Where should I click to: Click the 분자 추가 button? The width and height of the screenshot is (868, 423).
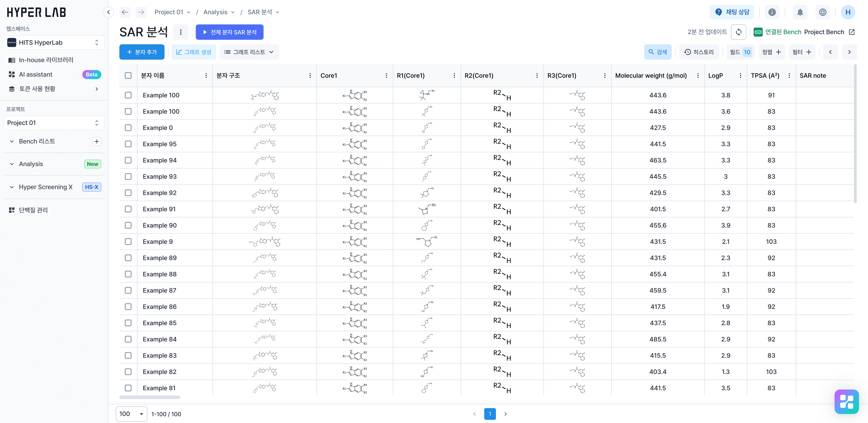(142, 52)
